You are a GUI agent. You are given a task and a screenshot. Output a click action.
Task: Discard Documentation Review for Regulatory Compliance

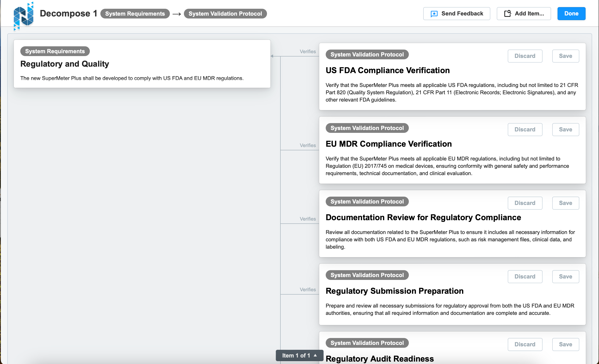point(525,203)
